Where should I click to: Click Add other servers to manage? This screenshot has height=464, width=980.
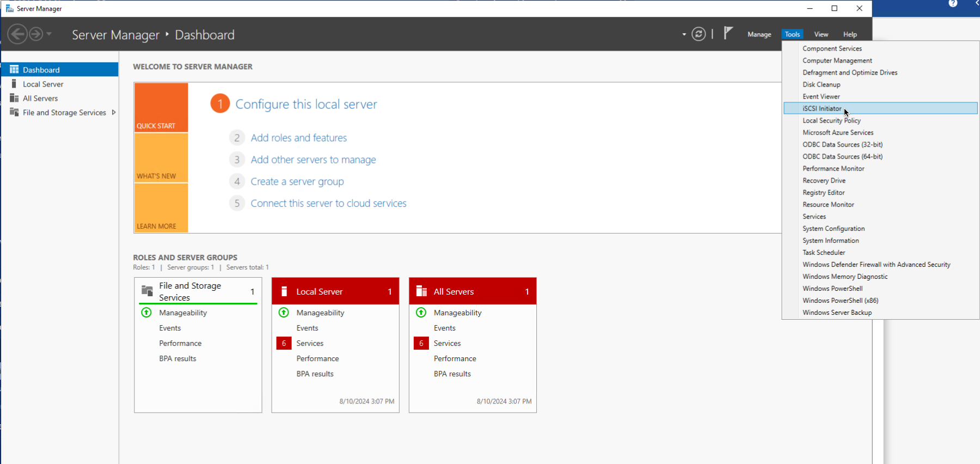tap(313, 160)
